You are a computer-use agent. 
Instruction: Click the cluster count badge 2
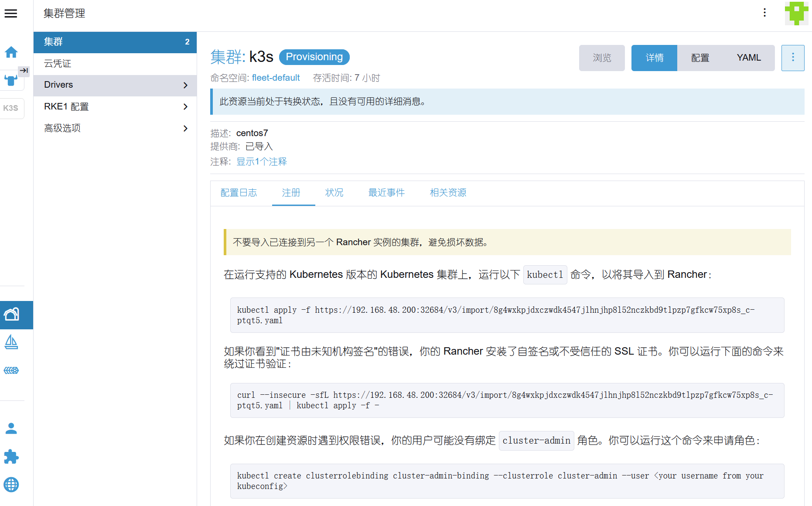coord(188,42)
